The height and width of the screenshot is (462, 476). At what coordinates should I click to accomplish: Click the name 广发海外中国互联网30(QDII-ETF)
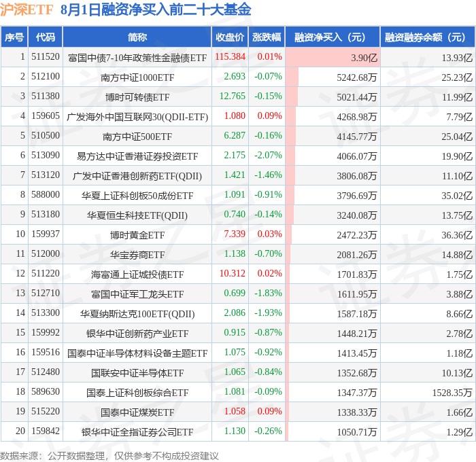click(x=137, y=117)
